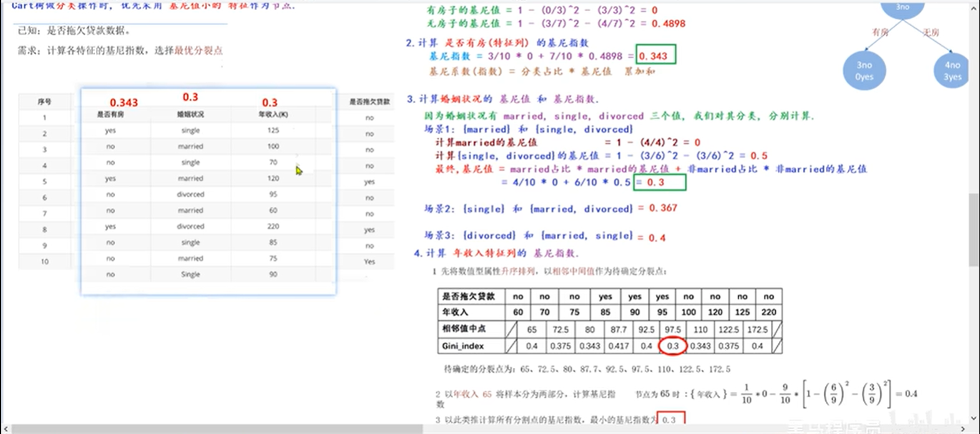Click the '4no 3yes' tree node
This screenshot has height=434, width=980.
(x=952, y=71)
